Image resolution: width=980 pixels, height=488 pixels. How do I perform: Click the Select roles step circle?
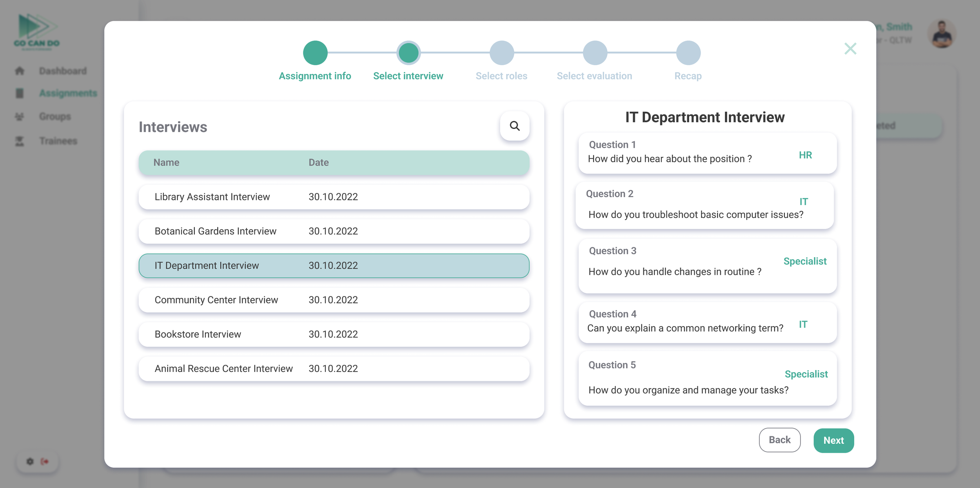tap(501, 53)
